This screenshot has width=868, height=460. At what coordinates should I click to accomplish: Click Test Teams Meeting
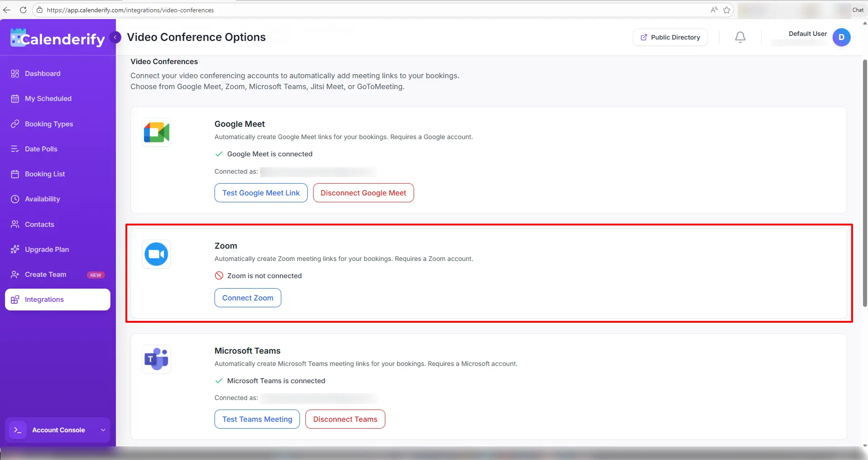[x=257, y=419]
